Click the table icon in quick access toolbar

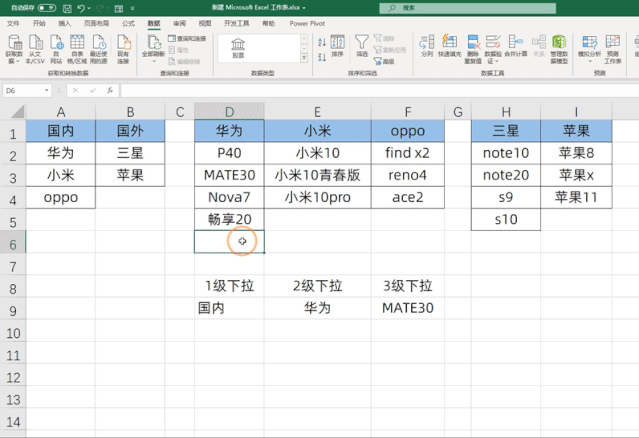click(119, 8)
